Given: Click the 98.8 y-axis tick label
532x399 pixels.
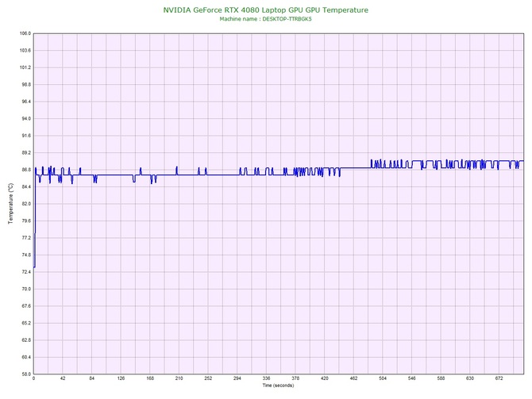Looking at the screenshot, I should pos(26,84).
